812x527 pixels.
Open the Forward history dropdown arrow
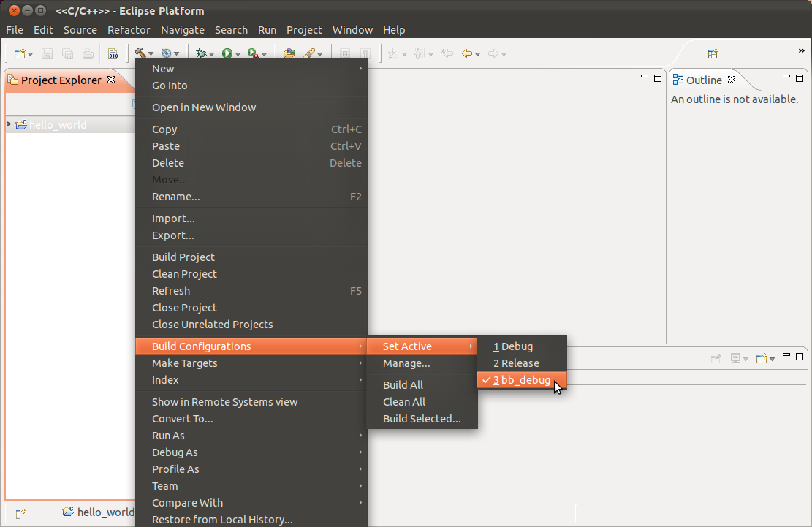[504, 54]
